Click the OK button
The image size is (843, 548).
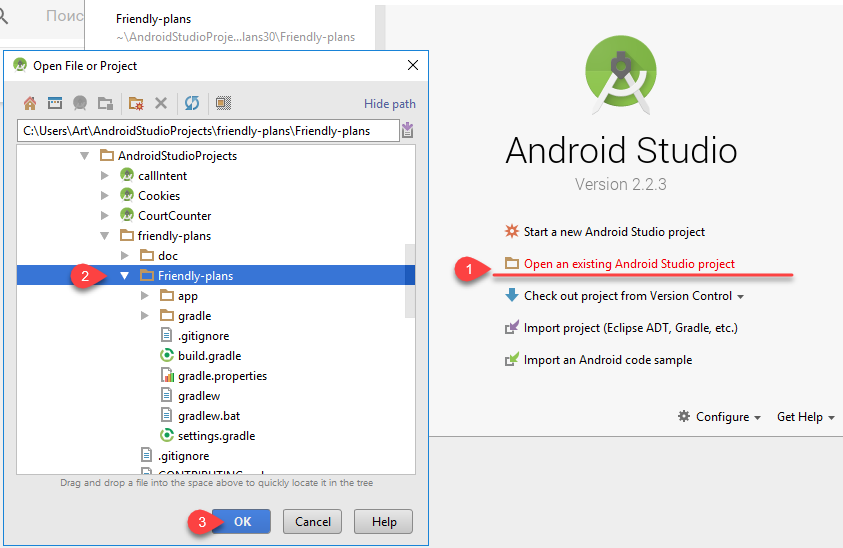[241, 522]
